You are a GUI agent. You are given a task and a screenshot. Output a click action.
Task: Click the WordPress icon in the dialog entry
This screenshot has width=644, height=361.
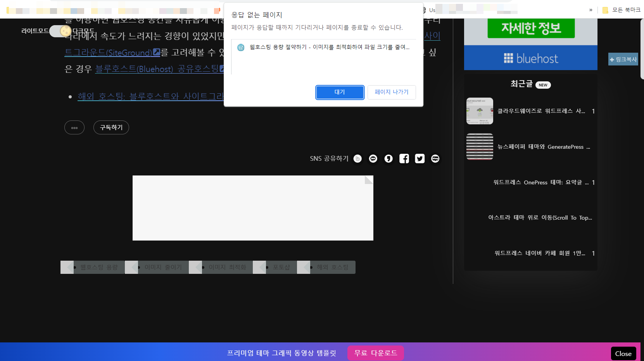tap(240, 47)
